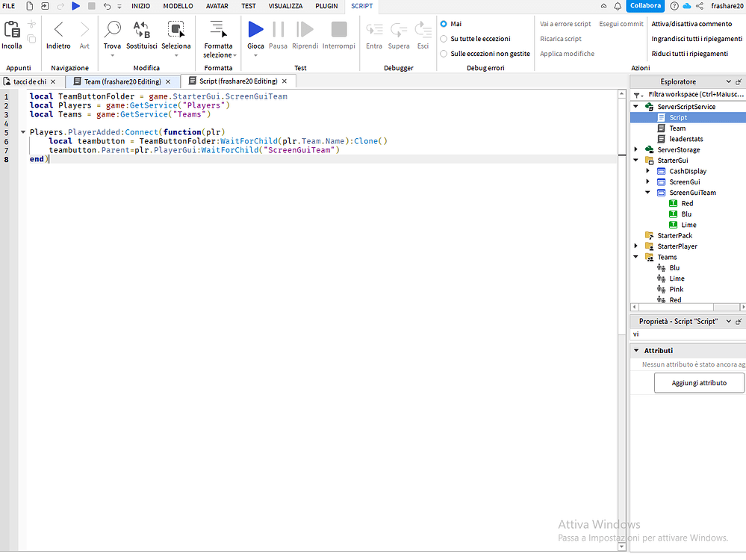Expand the ServerStorage node
The image size is (746, 560).
636,149
